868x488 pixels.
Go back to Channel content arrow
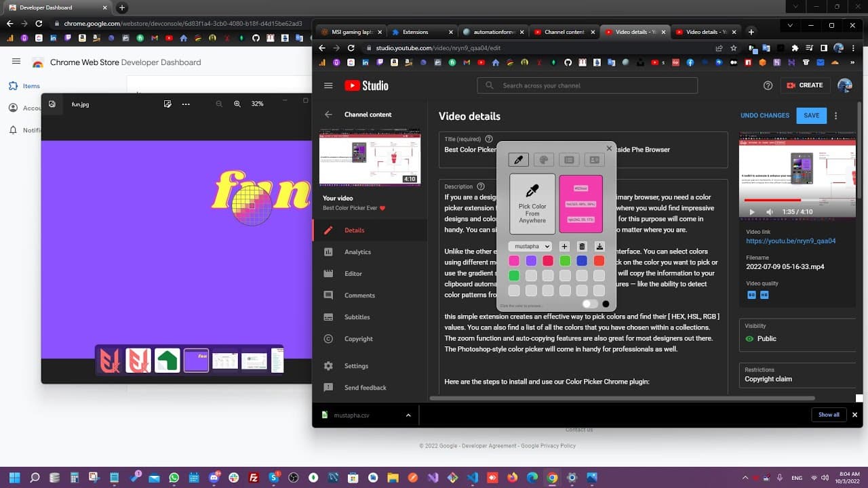(328, 115)
